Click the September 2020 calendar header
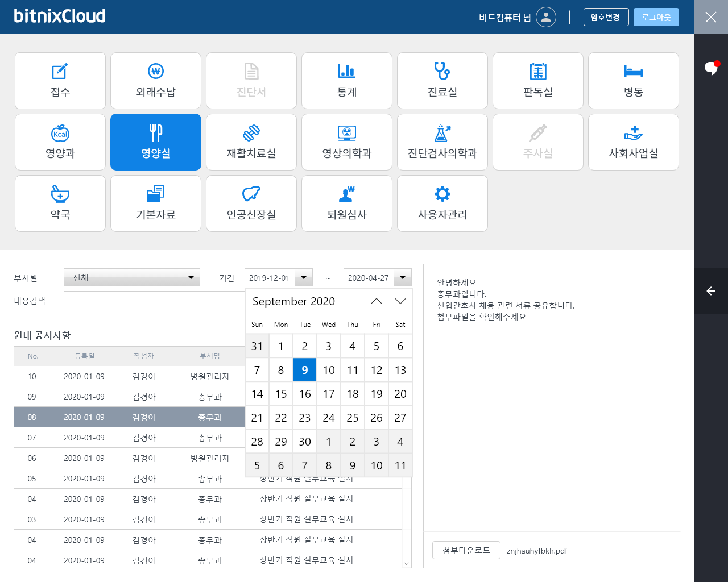 coord(293,301)
